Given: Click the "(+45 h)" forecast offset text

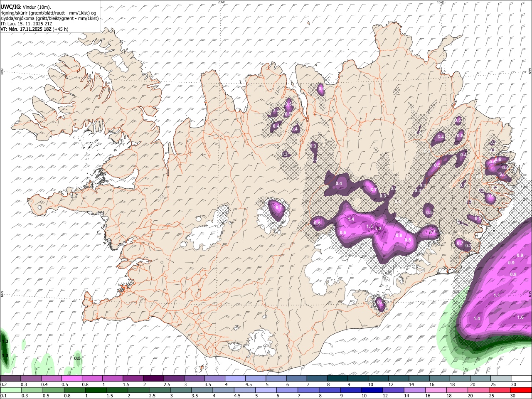Looking at the screenshot, I should coord(61,29).
